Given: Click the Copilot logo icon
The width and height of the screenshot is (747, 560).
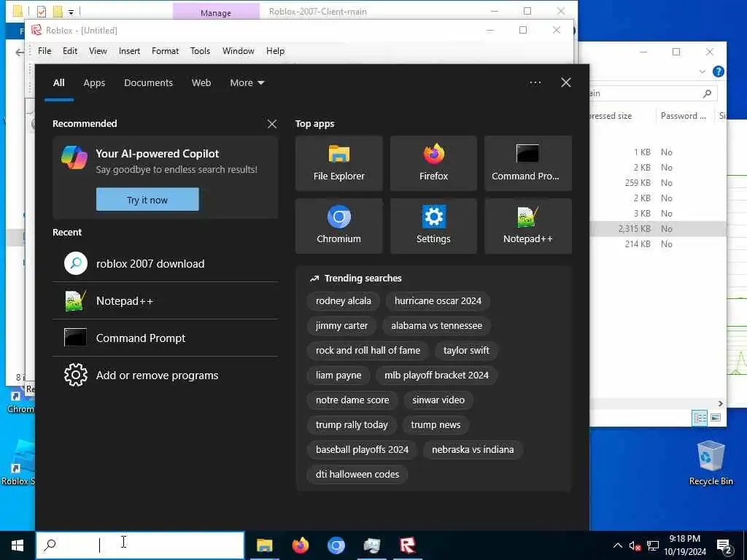Looking at the screenshot, I should click(74, 157).
